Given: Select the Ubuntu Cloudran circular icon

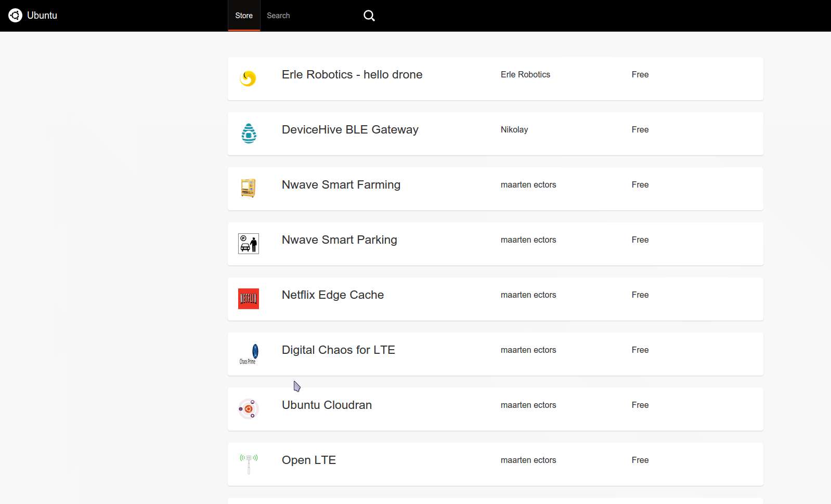Looking at the screenshot, I should tap(249, 409).
